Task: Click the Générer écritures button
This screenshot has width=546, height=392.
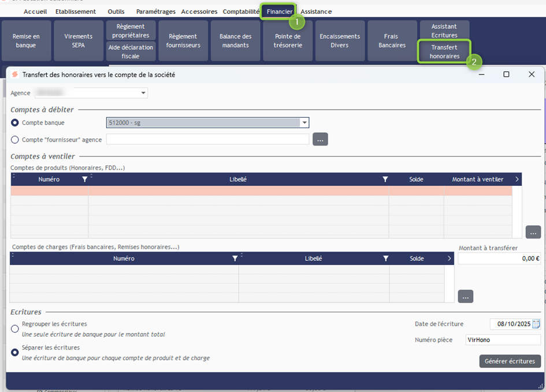Action: point(510,361)
